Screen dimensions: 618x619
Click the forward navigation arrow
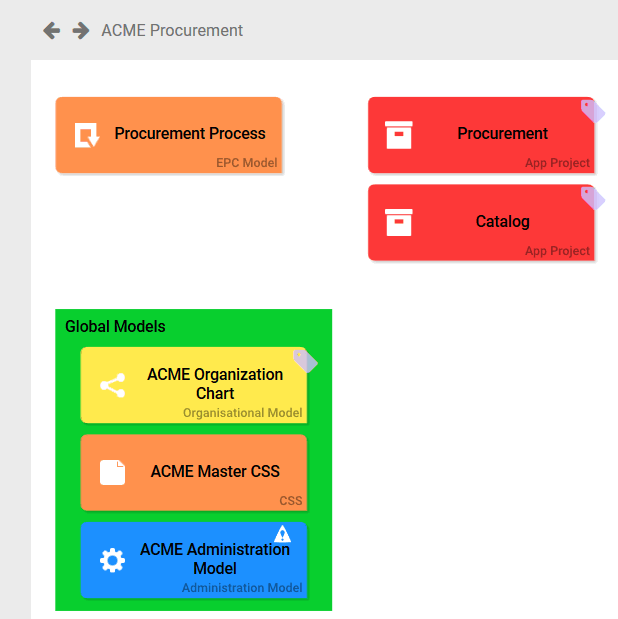point(81,31)
